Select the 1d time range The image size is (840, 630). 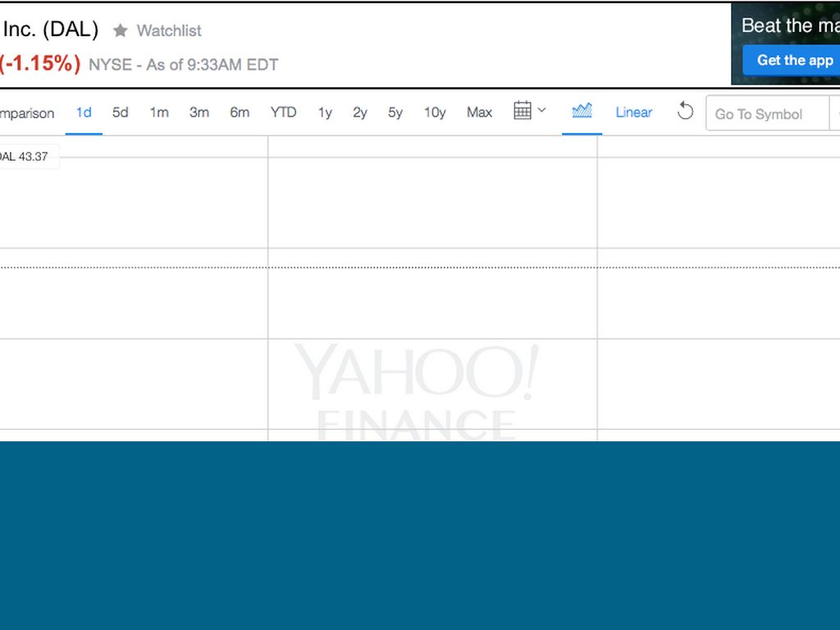pos(84,112)
